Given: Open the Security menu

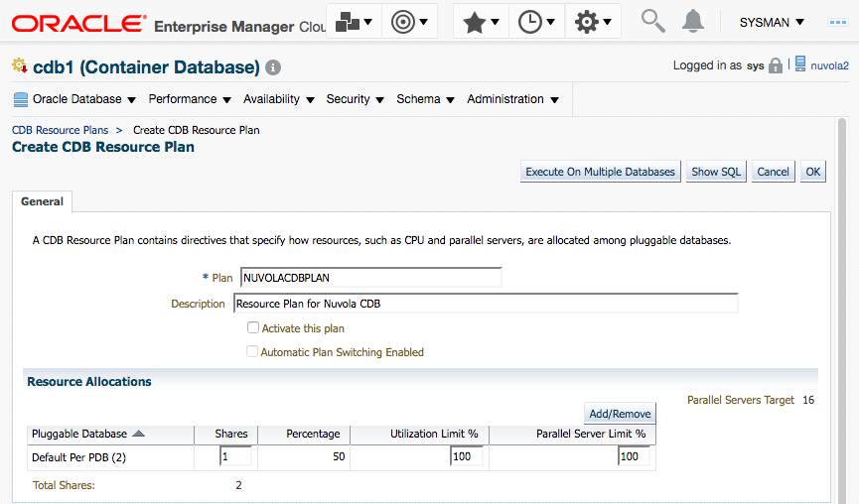Looking at the screenshot, I should pyautogui.click(x=355, y=99).
